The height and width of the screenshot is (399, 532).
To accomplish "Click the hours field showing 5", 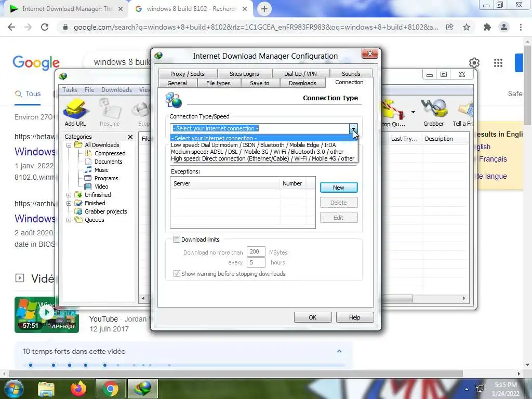I will coord(256,262).
